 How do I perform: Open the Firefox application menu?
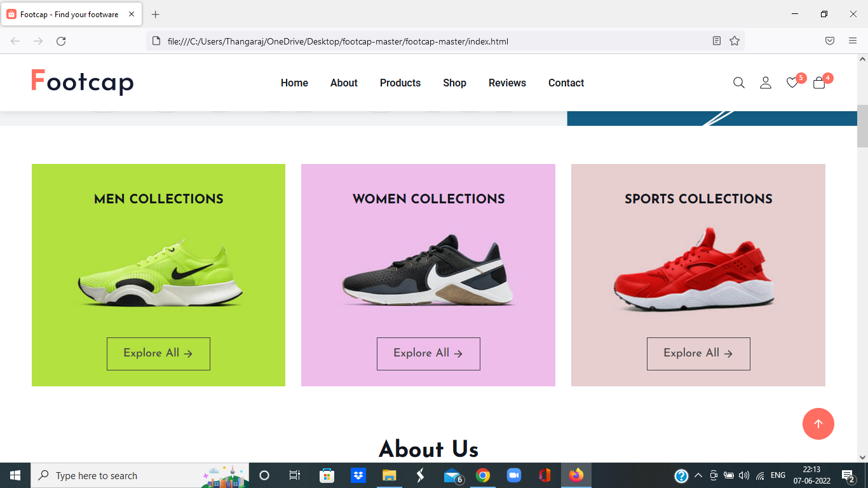point(853,41)
